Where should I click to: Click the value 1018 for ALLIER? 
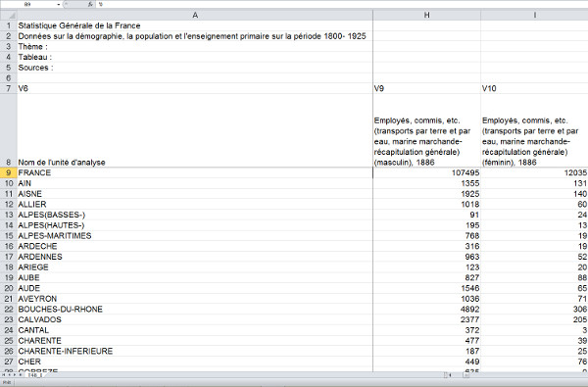(426, 205)
